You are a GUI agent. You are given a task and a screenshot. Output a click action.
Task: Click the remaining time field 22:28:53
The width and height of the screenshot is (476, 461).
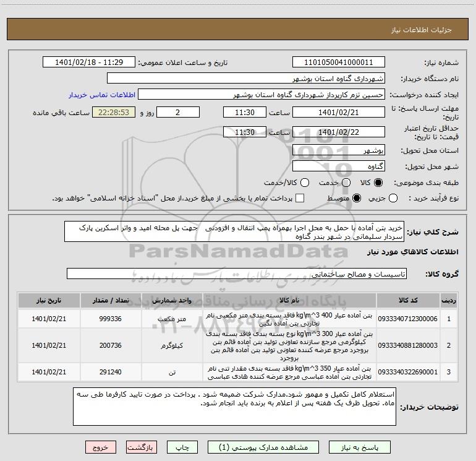click(114, 112)
